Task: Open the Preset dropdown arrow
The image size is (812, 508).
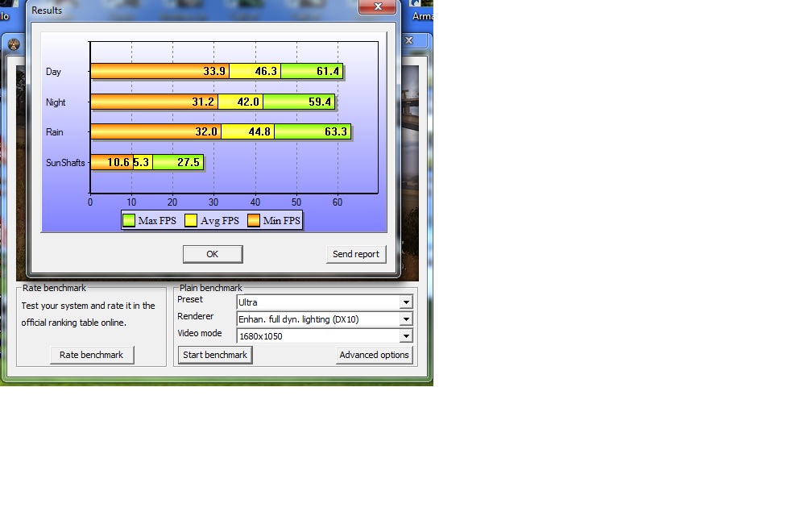Action: (406, 302)
